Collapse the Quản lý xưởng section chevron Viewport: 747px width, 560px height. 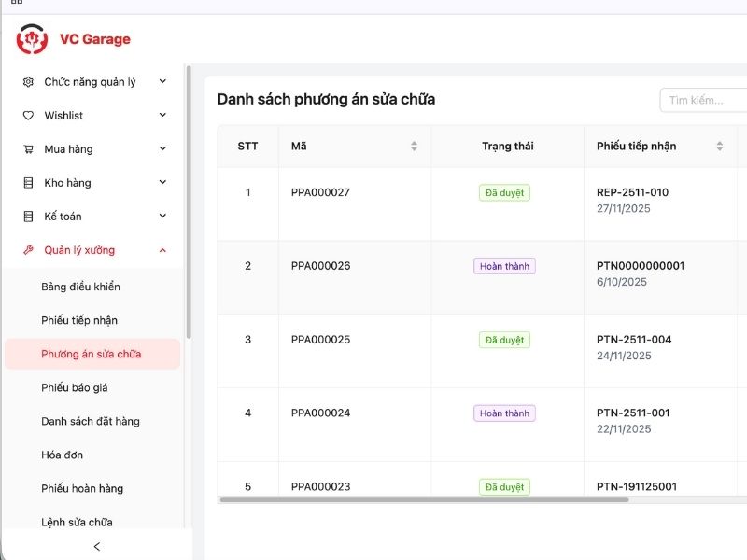click(x=162, y=250)
